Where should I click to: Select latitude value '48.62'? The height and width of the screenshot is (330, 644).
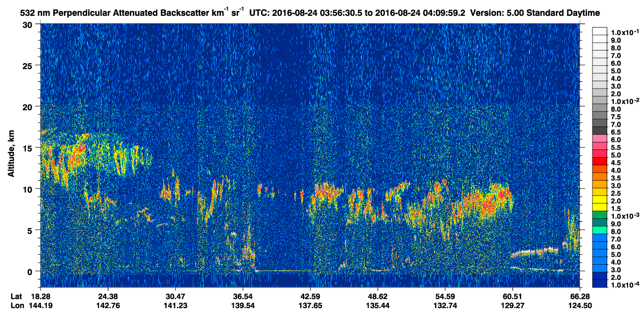pos(377,296)
